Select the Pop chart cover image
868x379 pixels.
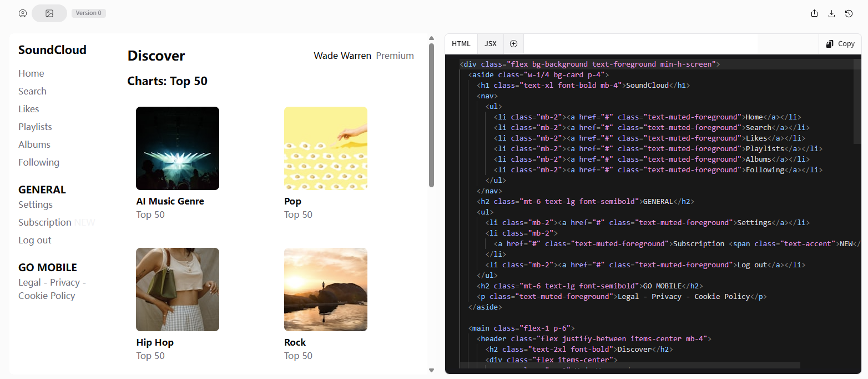pyautogui.click(x=326, y=148)
